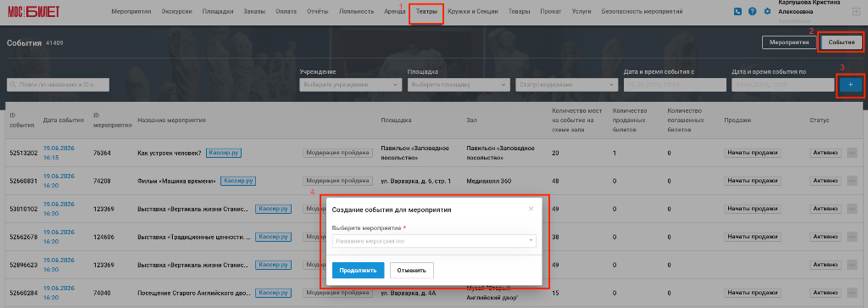Viewport: 868px width, 308px height.
Task: Click the Продолжить button
Action: (x=358, y=271)
